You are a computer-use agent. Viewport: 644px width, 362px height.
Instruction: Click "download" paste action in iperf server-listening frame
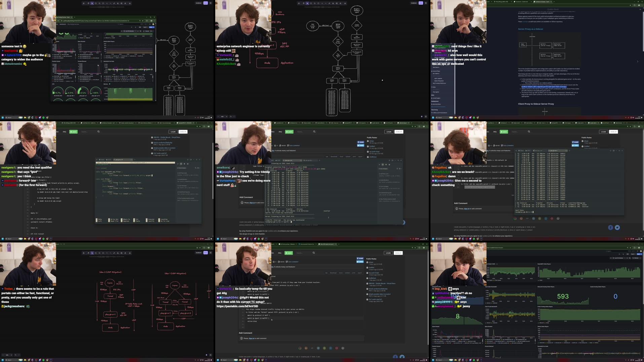click(x=334, y=157)
